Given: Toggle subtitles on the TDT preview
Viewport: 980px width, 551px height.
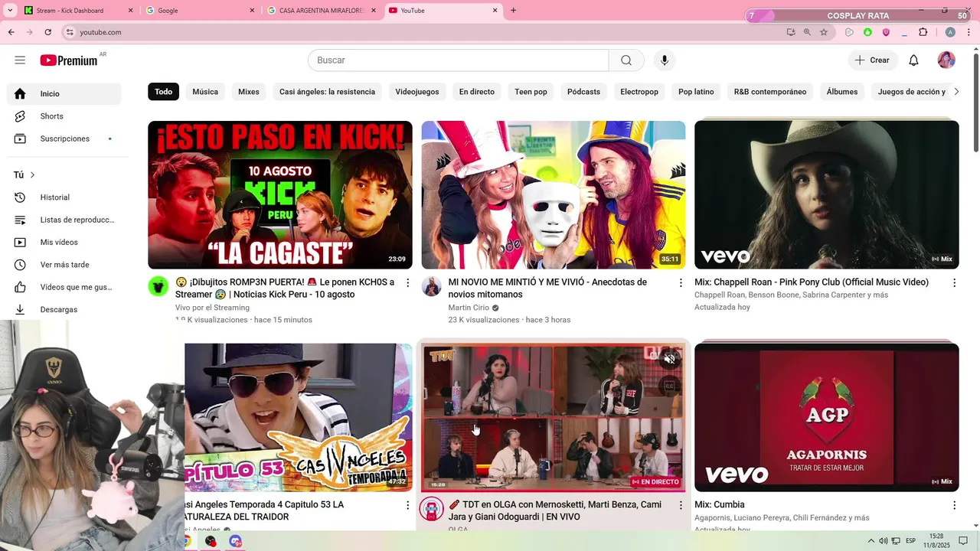Looking at the screenshot, I should [x=669, y=386].
